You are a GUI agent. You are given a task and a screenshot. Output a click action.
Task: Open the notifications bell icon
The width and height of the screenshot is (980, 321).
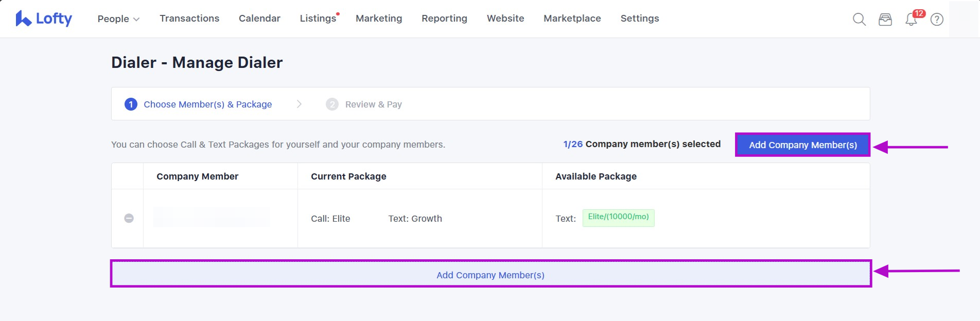click(911, 20)
